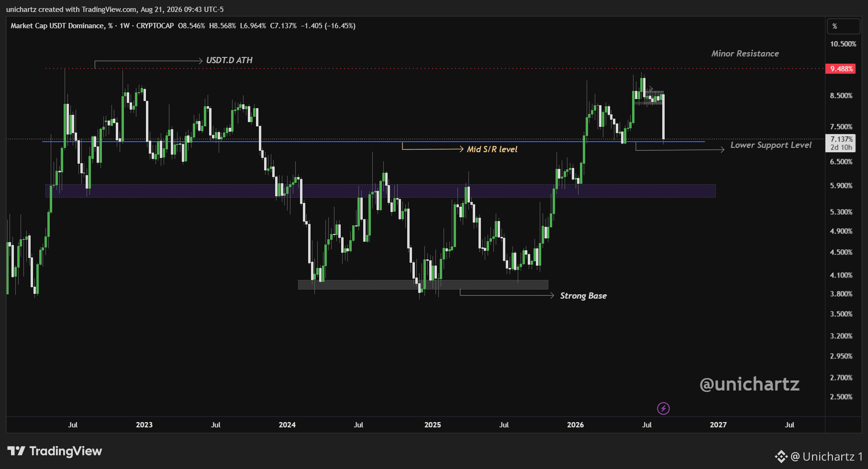Click the 3.800% price axis label
Screen dimensions: 868x469
tap(841, 294)
